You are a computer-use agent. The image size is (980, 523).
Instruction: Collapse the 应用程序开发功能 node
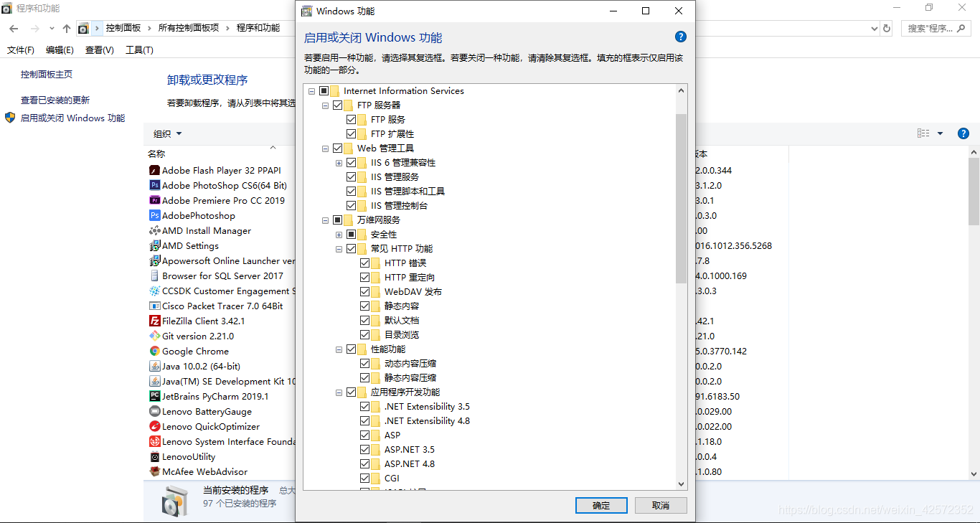tap(339, 392)
